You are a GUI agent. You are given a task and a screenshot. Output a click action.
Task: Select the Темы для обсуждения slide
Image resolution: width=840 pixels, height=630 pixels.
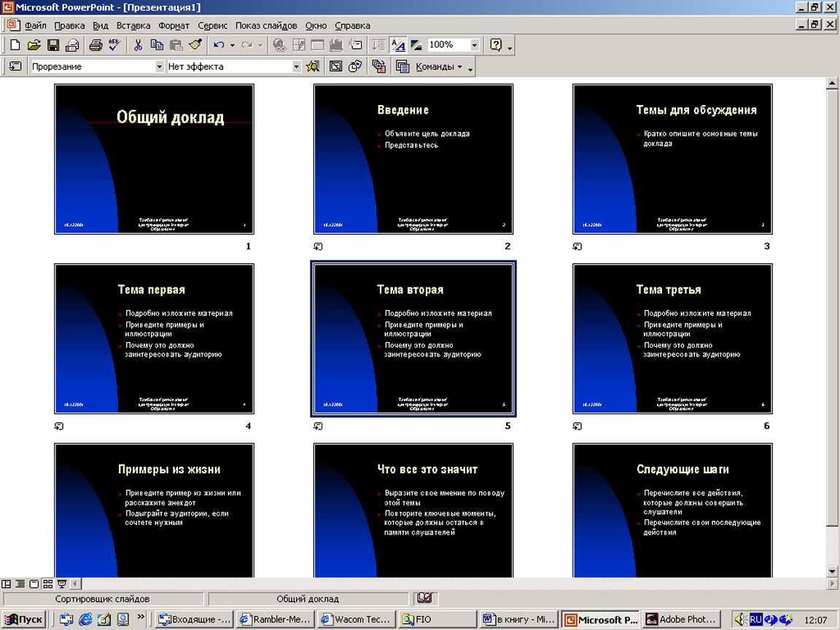pyautogui.click(x=672, y=159)
